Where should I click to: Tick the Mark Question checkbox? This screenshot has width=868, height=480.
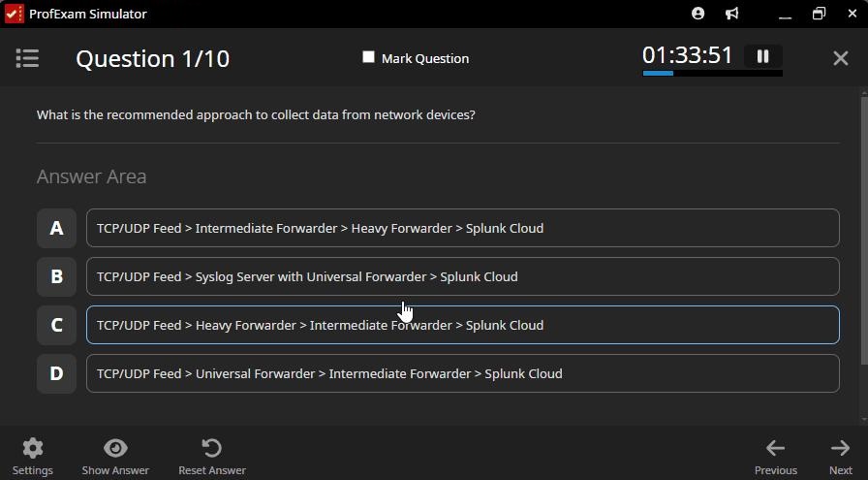[368, 57]
